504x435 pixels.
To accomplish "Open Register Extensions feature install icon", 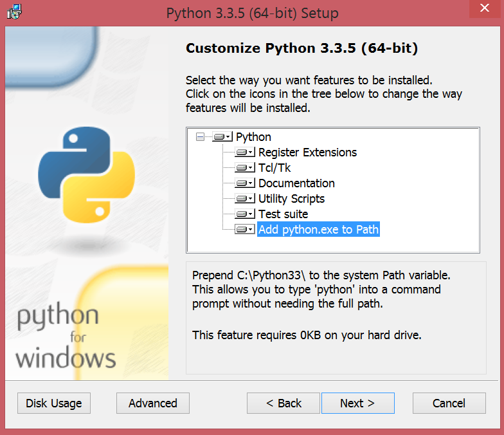I will pyautogui.click(x=245, y=153).
